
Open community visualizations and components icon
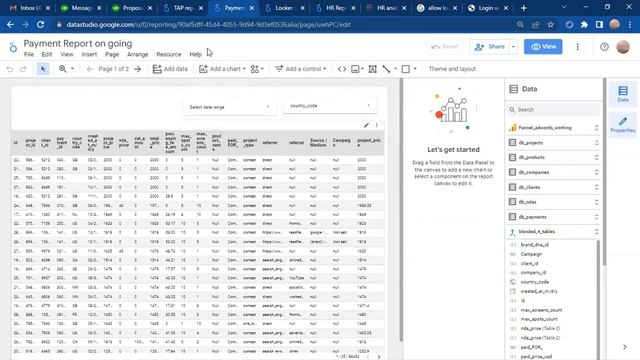point(255,69)
